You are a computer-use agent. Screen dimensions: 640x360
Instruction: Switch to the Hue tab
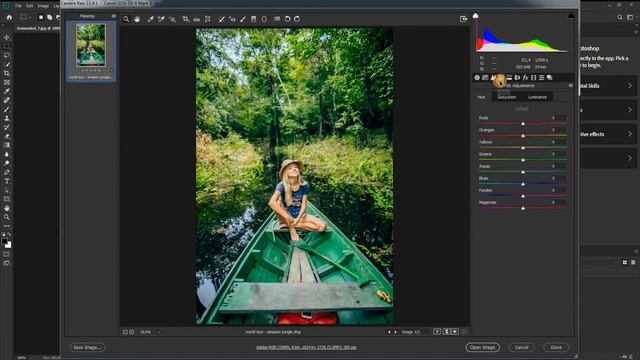point(482,97)
